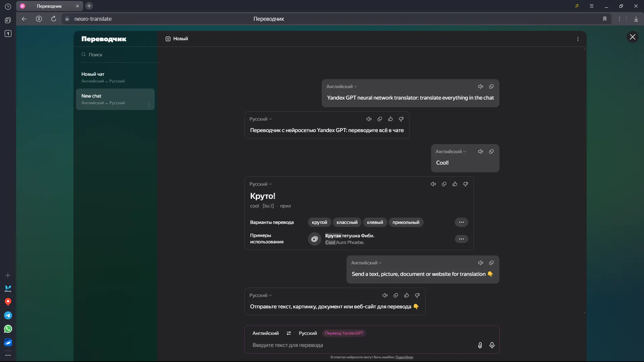Show more translation variants after прикольный
644x362 pixels.
click(x=461, y=222)
